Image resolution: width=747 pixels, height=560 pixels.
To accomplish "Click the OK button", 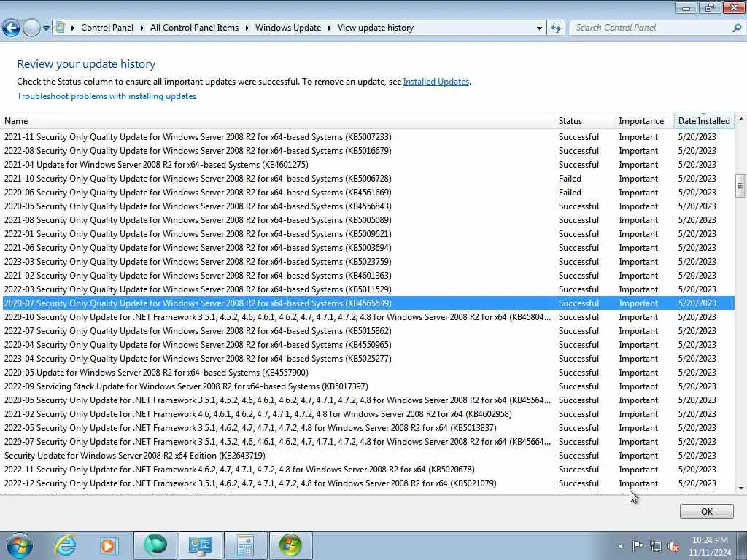I will click(x=706, y=511).
